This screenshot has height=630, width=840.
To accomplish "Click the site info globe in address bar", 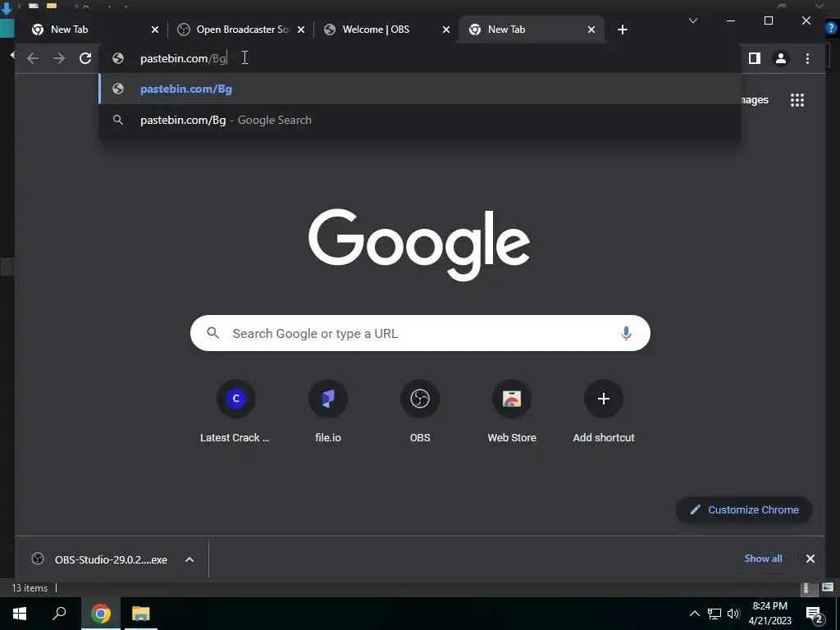I will click(x=118, y=58).
